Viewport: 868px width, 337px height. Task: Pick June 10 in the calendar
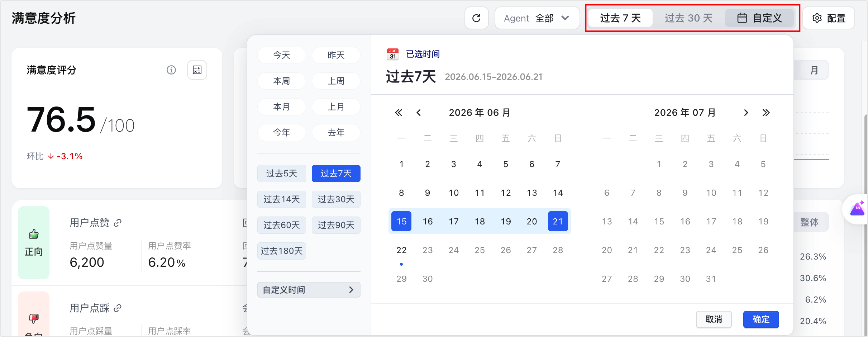(x=454, y=193)
